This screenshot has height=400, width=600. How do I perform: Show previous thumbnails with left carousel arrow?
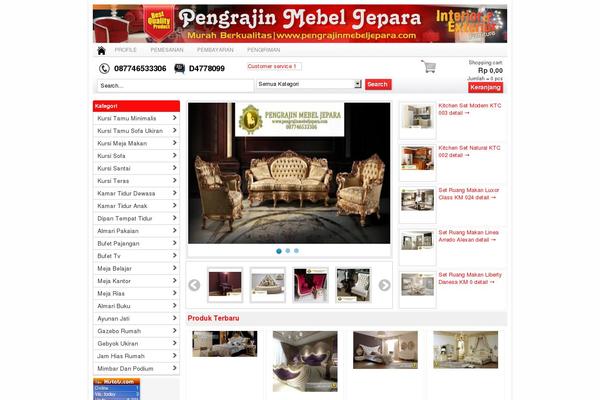pos(194,285)
